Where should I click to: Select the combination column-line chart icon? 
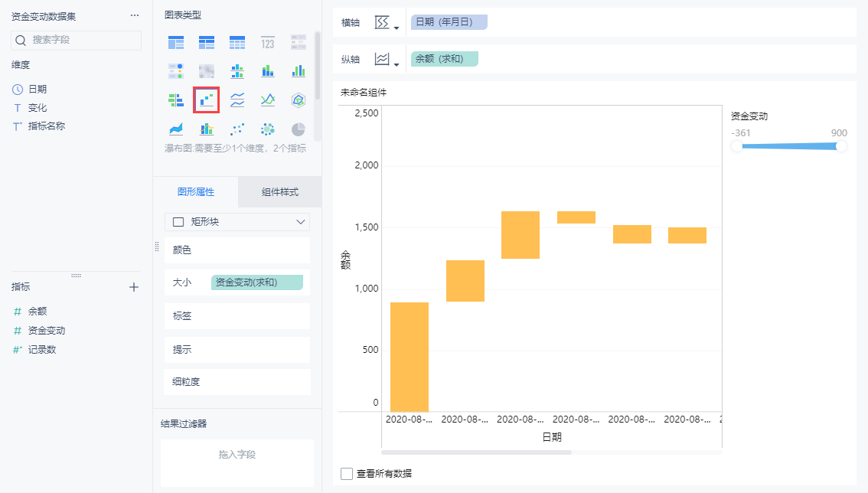coord(207,129)
